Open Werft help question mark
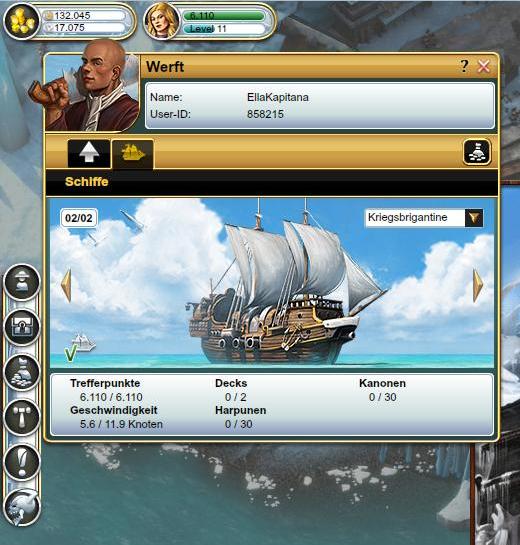This screenshot has width=520, height=545. click(464, 66)
